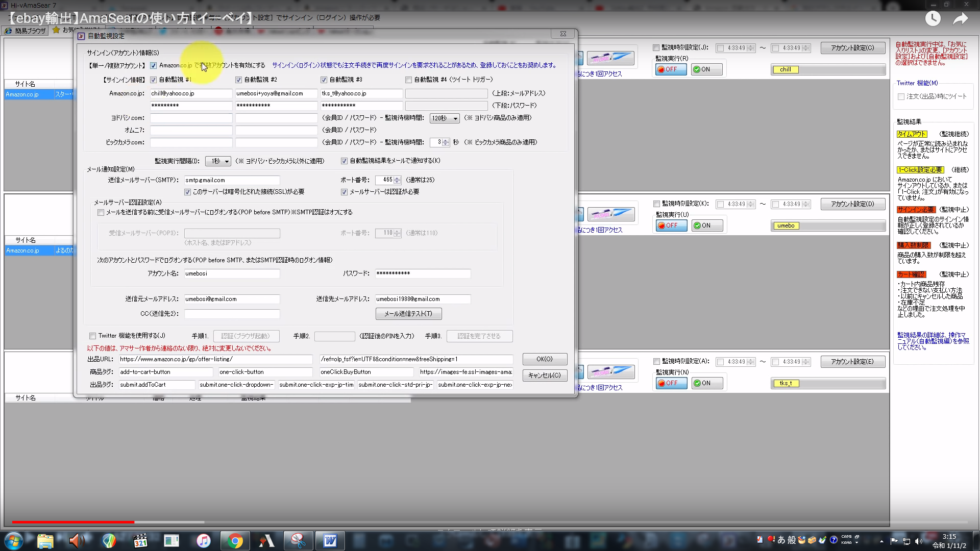Click 送信メールサーバー(SMTP) field smtp.gmail.com

232,180
